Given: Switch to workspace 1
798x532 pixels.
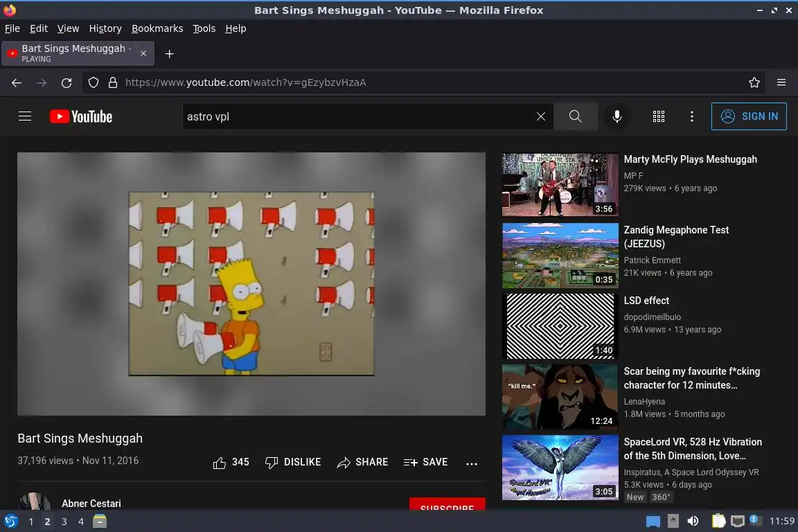Looking at the screenshot, I should pos(31,522).
